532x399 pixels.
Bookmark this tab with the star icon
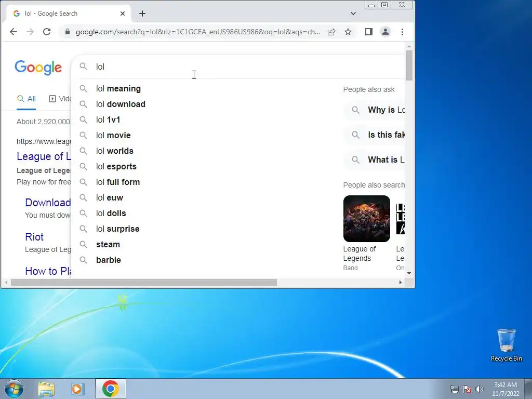[348, 32]
